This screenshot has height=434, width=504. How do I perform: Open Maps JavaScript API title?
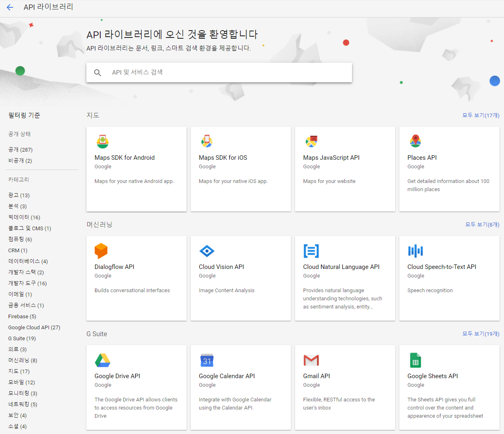pyautogui.click(x=331, y=158)
